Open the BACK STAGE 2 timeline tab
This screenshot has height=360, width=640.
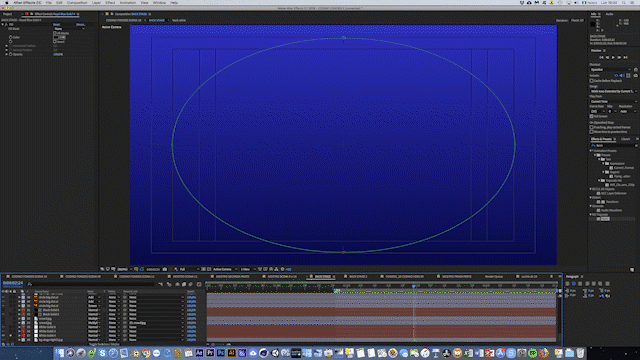(358, 276)
